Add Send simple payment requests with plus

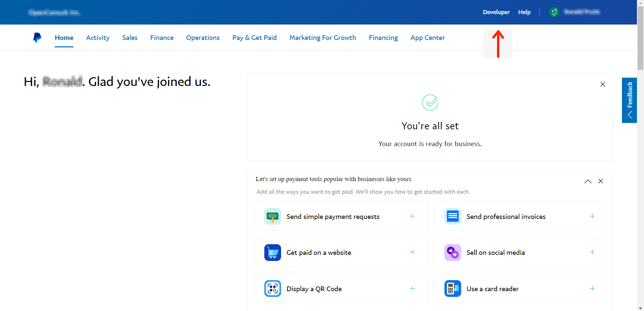pyautogui.click(x=412, y=216)
